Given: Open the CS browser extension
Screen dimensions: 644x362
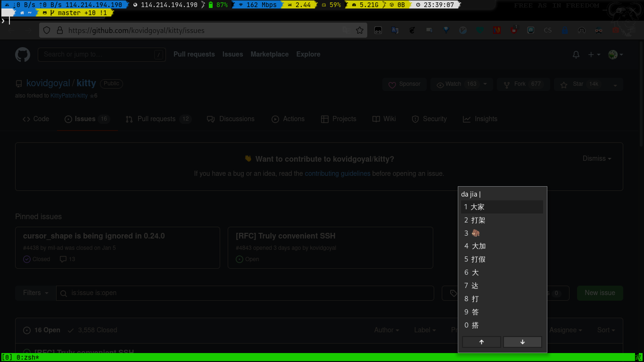Looking at the screenshot, I should (x=547, y=30).
